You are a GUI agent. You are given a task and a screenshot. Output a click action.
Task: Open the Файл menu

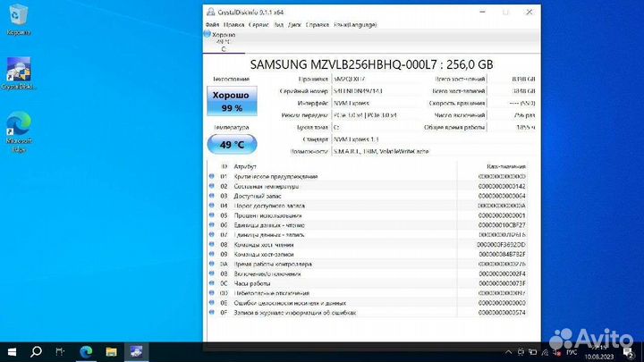tap(212, 25)
